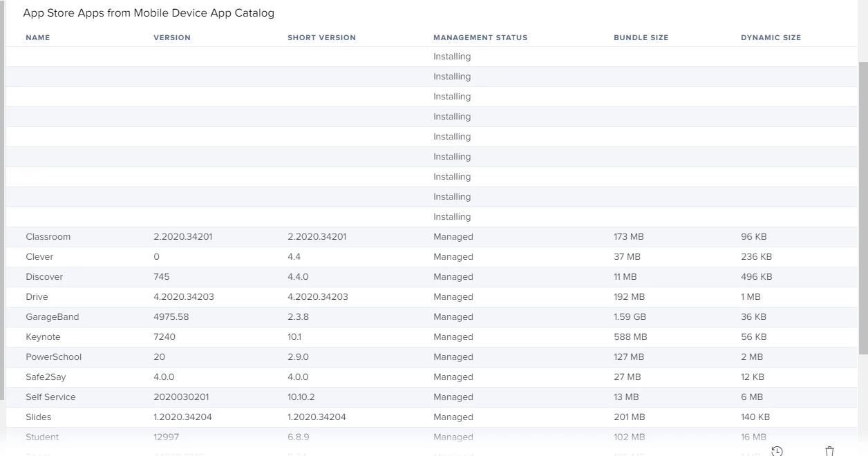Viewport: 868px width, 456px height.
Task: Select the Student app name
Action: click(42, 437)
